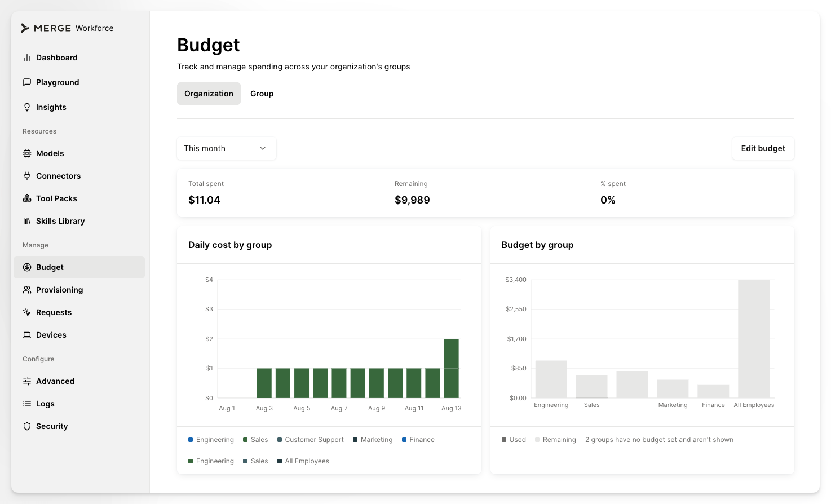Click the Connectors plug icon

coord(26,176)
